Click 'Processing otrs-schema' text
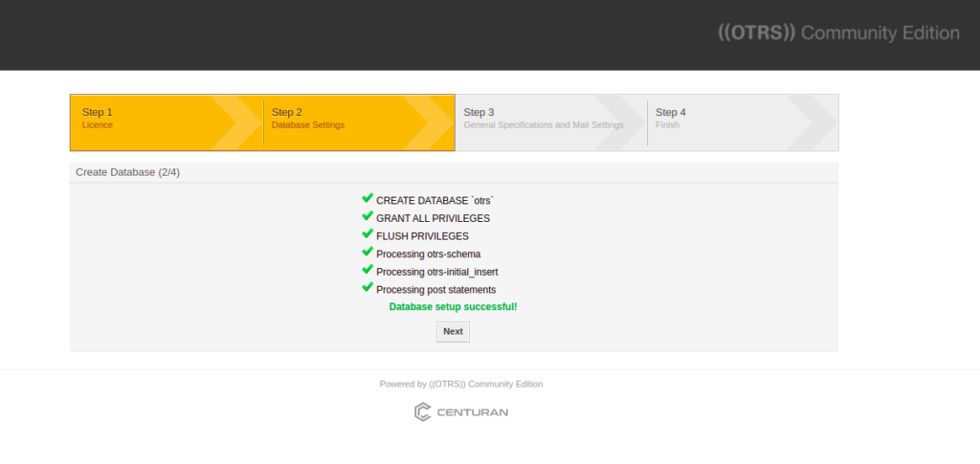980x464 pixels. click(429, 254)
